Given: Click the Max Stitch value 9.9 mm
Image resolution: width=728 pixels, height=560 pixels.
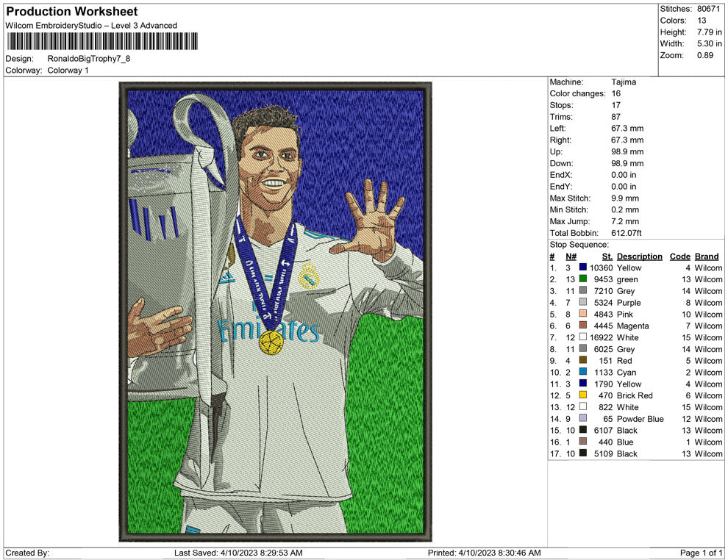Looking at the screenshot, I should [625, 198].
